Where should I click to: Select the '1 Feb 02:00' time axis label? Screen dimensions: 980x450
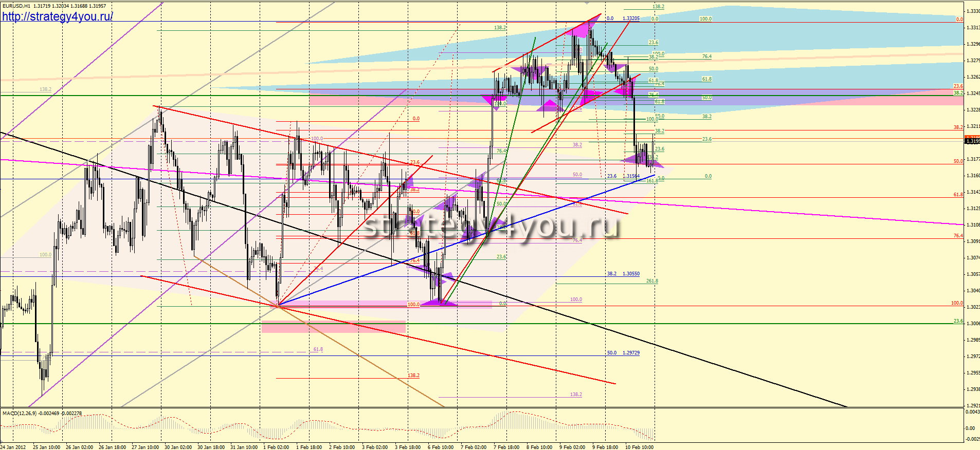click(276, 447)
